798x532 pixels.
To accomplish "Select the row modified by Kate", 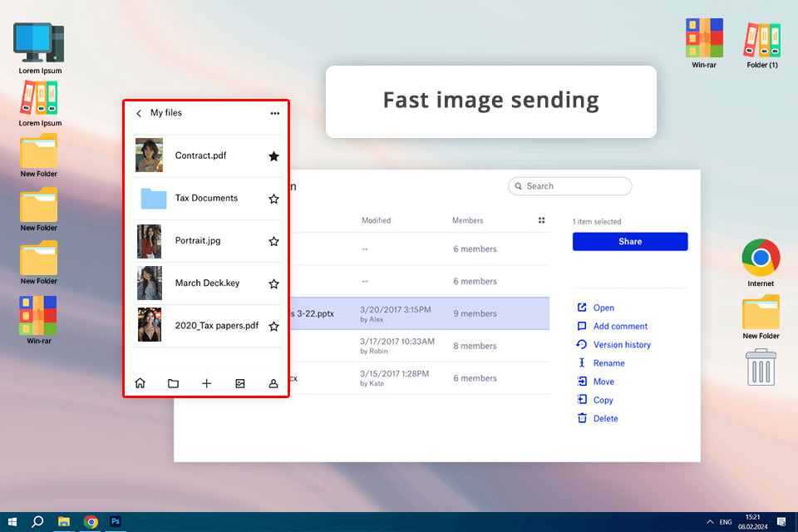I will pyautogui.click(x=420, y=378).
